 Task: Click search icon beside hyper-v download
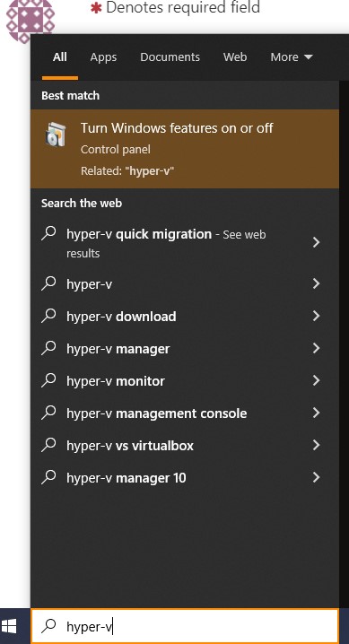click(x=48, y=316)
